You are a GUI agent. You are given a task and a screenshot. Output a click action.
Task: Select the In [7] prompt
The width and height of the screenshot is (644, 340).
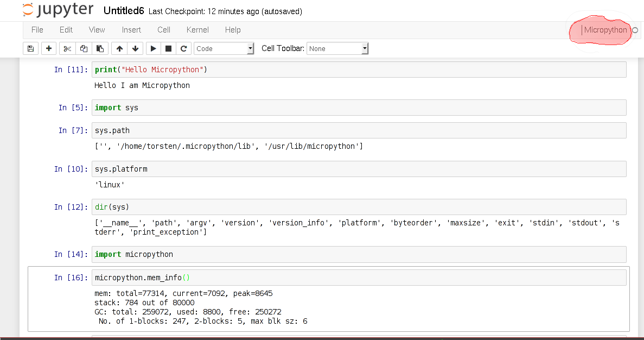tap(73, 130)
